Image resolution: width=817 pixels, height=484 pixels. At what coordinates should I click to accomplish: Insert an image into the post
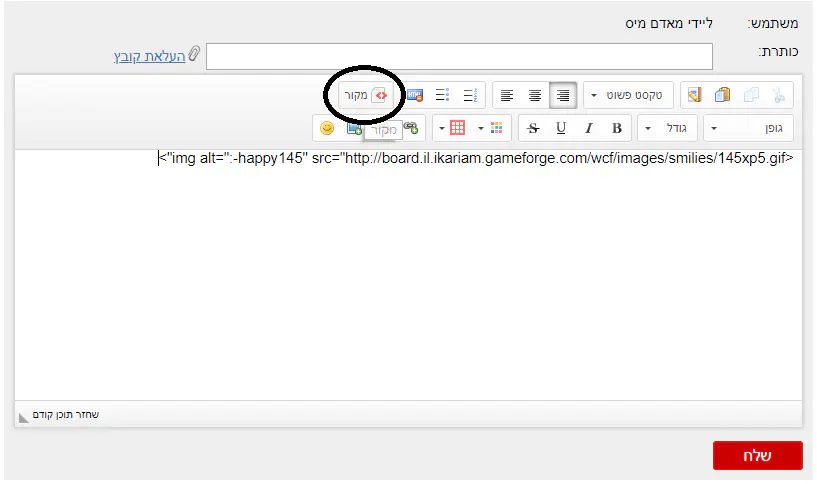[x=353, y=128]
